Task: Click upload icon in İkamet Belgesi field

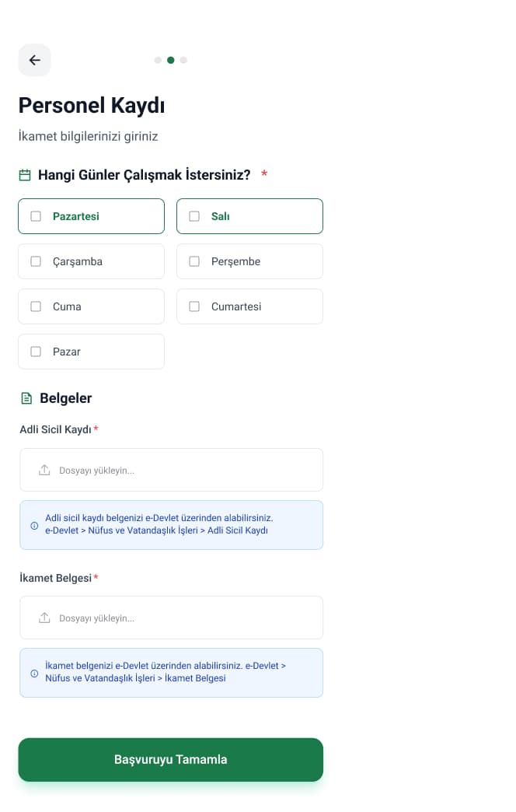Action: (x=44, y=618)
